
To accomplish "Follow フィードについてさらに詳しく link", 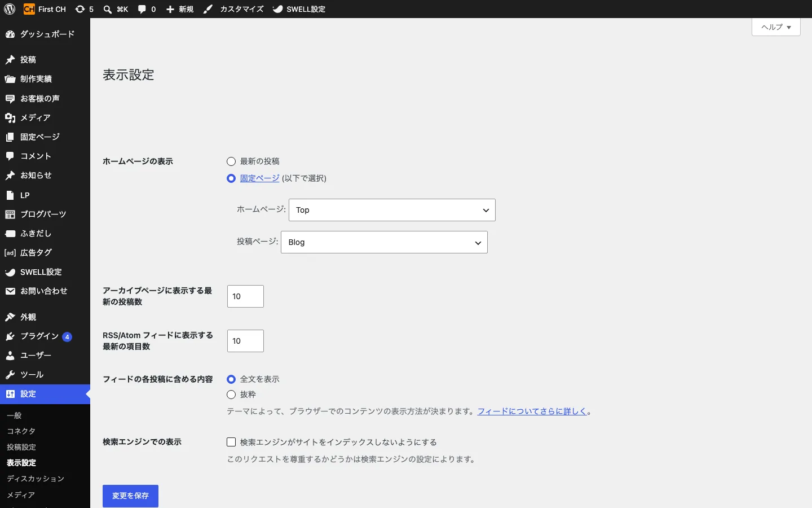I will (532, 411).
